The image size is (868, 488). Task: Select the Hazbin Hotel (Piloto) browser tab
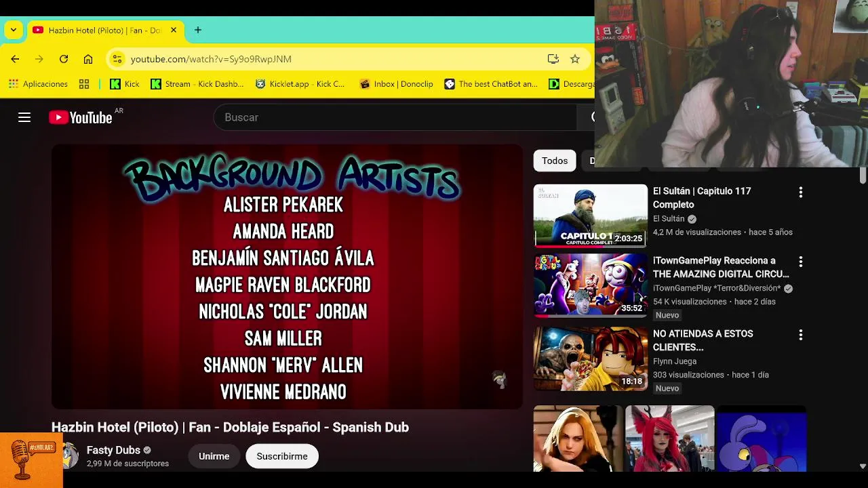(x=105, y=30)
